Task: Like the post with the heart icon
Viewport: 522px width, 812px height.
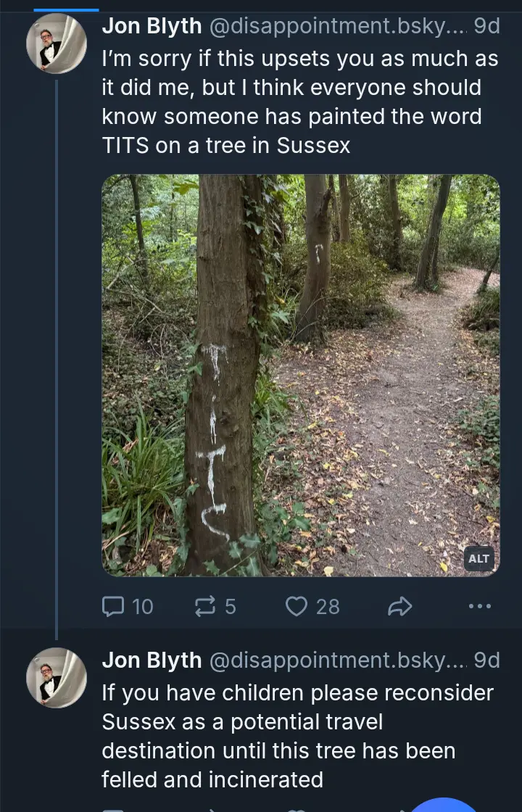Action: (x=296, y=606)
